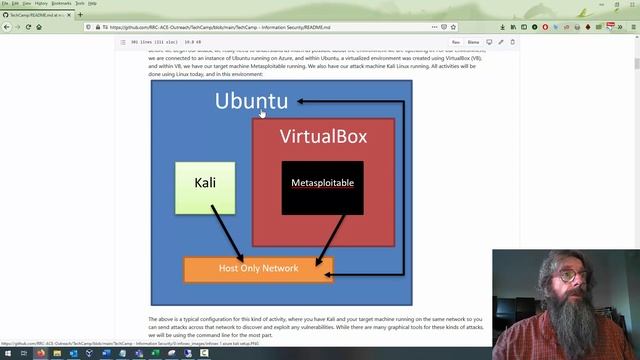Image resolution: width=640 pixels, height=360 pixels.
Task: Open File Explorer on the taskbar
Action: click(x=57, y=353)
